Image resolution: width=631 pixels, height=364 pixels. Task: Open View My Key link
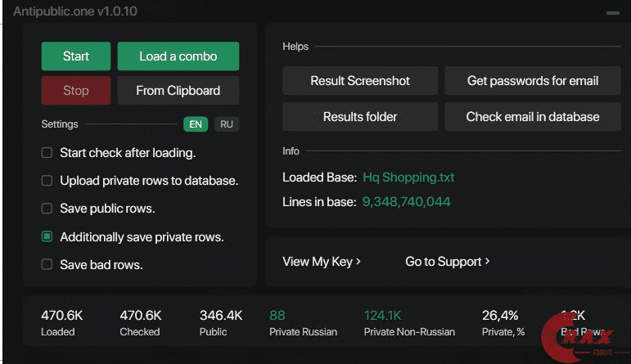pyautogui.click(x=321, y=262)
